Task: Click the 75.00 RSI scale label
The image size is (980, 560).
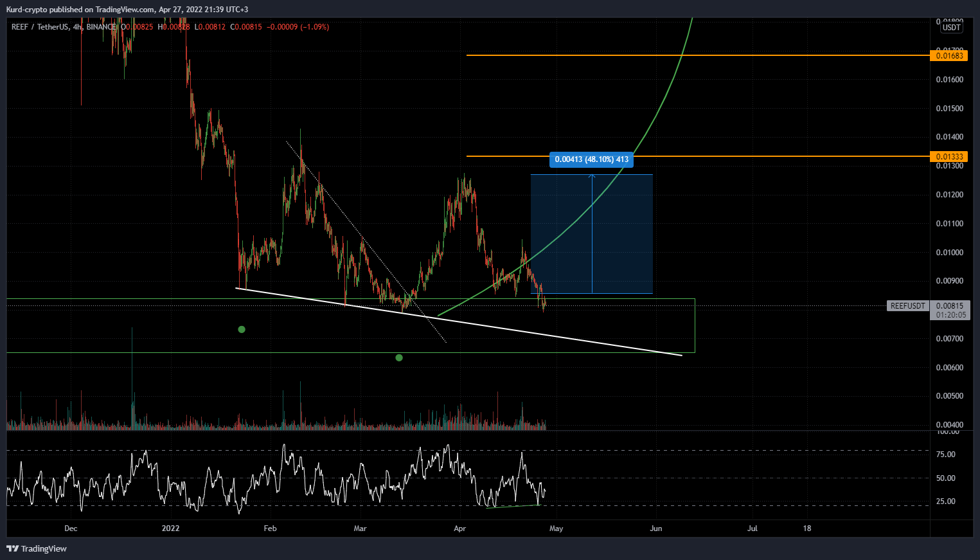Action: [x=946, y=455]
